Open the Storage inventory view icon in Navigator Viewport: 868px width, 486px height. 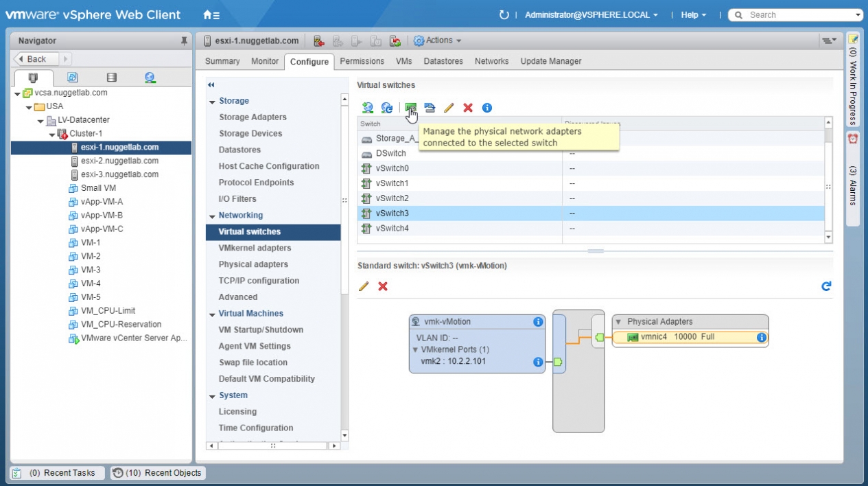click(111, 78)
